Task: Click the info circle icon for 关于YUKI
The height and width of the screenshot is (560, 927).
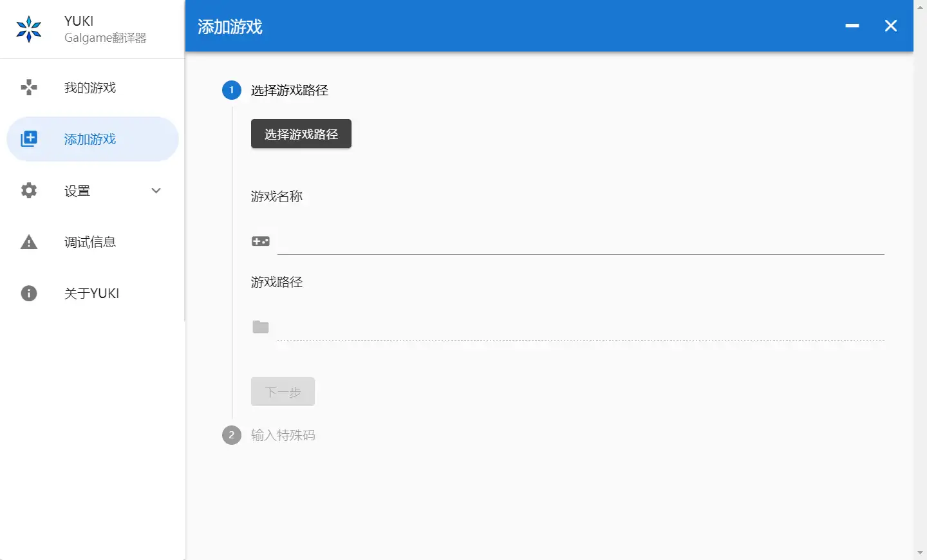Action: (29, 294)
